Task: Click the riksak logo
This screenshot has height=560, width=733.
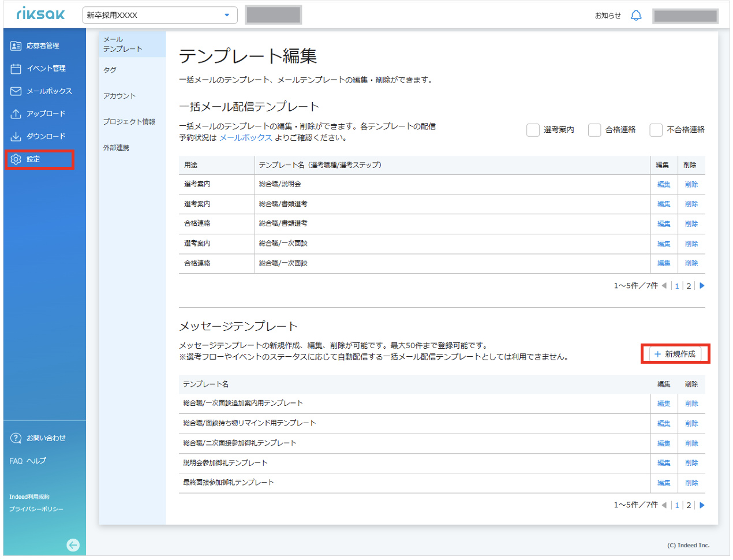Action: (x=40, y=14)
